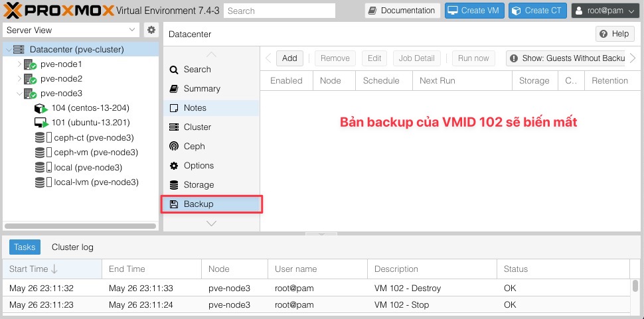Select ceph-ct (pve-node3) storage

click(94, 137)
